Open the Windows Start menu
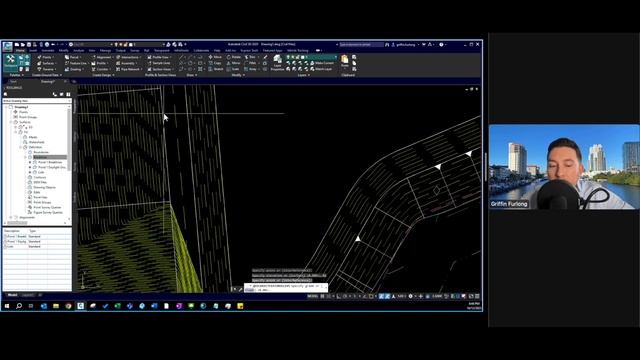 click(7, 306)
